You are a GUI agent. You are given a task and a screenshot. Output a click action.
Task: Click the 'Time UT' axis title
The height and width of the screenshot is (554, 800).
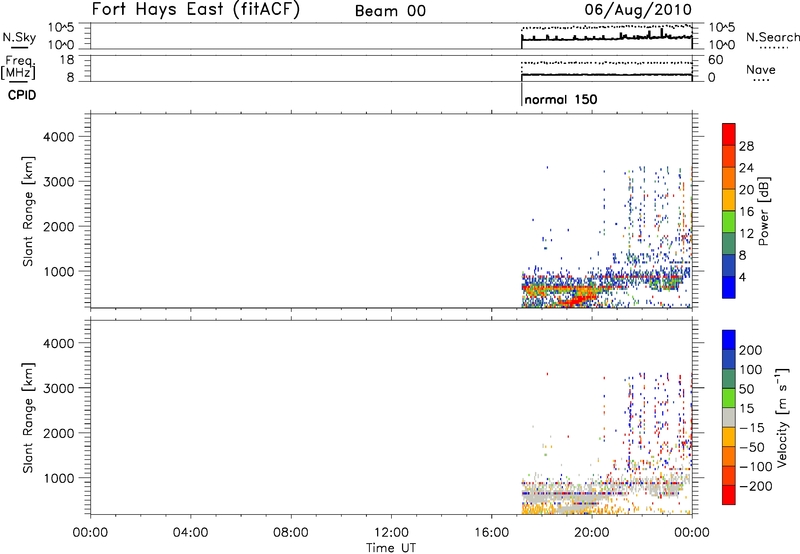[391, 548]
